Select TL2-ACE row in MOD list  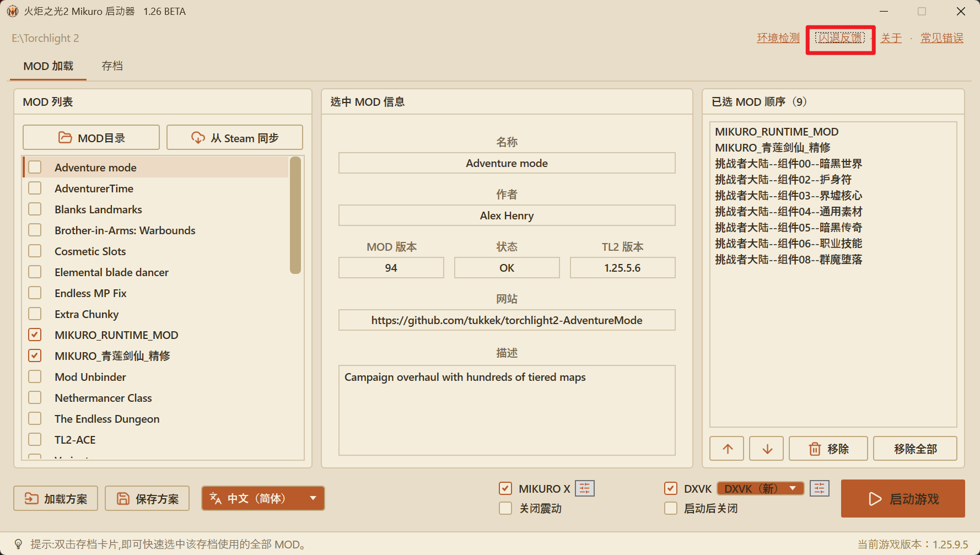tap(155, 440)
